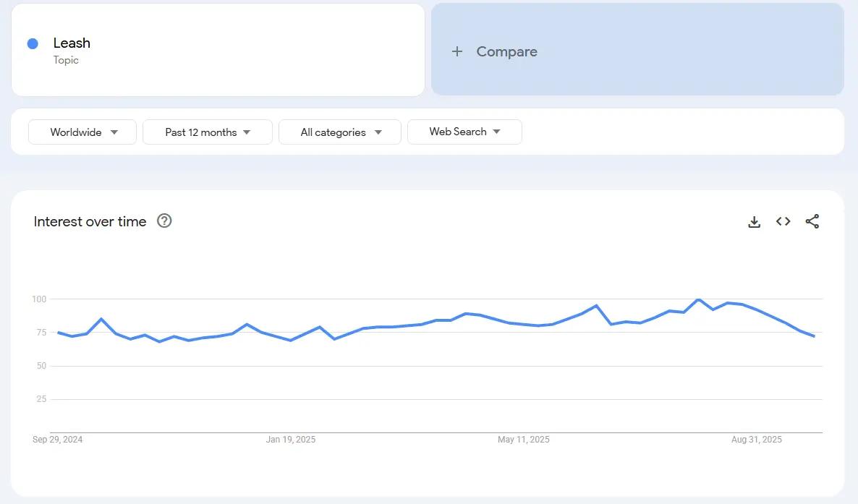858x504 pixels.
Task: Open help for Interest over time
Action: click(164, 221)
